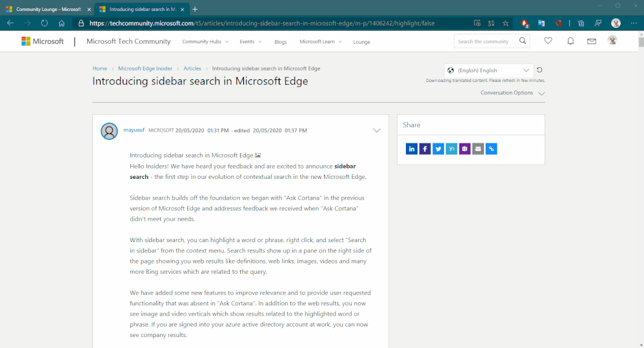
Task: Open mayusuf's profile link
Action: [x=134, y=130]
